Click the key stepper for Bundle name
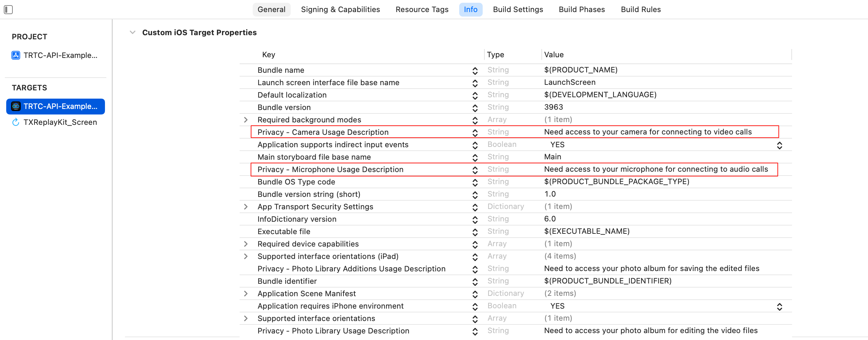 475,70
